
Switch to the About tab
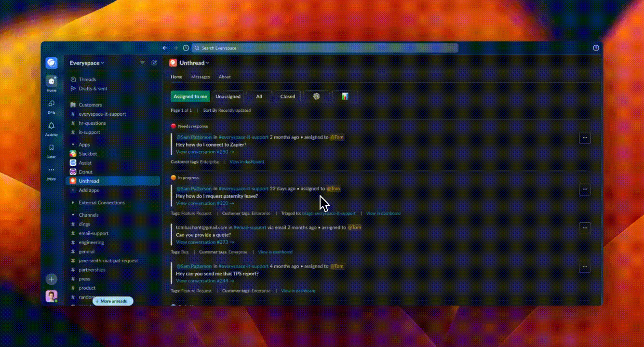(225, 77)
